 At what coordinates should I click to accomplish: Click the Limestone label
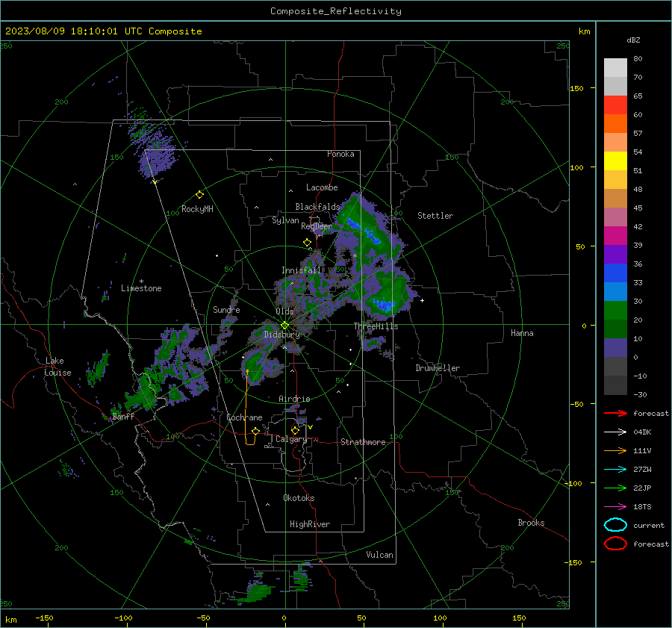click(141, 288)
